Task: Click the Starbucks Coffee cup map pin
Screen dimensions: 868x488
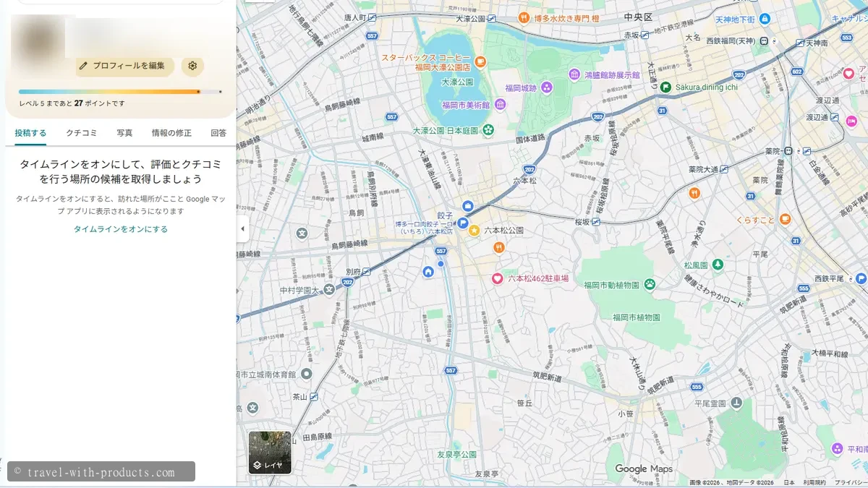Action: click(481, 62)
